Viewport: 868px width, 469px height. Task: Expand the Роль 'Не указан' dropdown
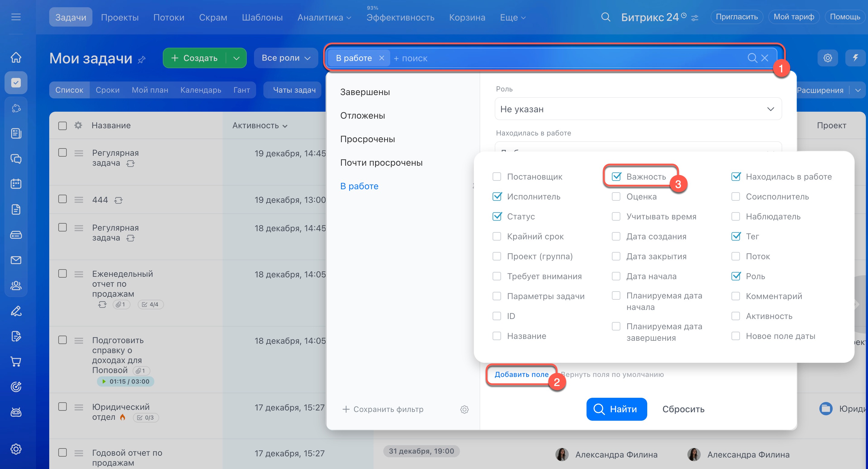(638, 109)
